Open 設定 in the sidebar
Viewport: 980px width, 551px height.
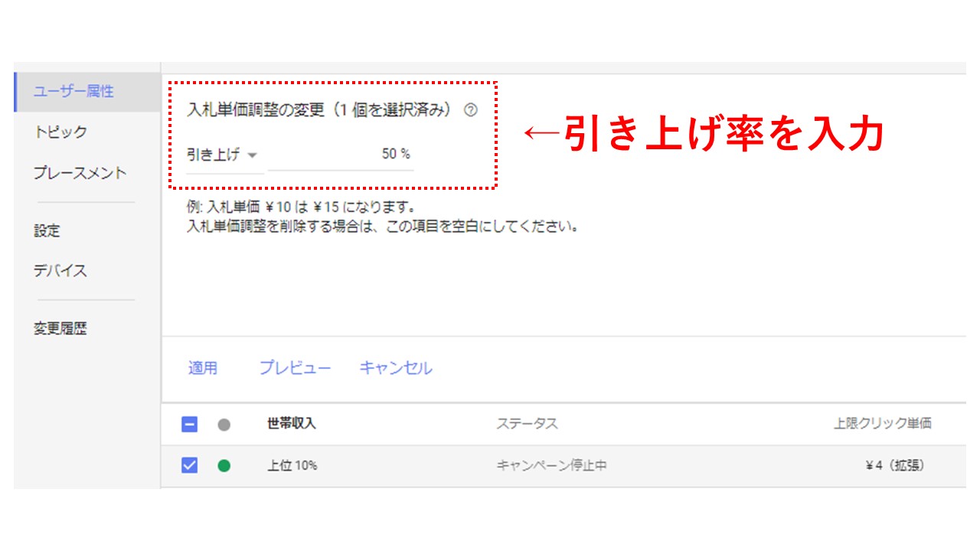coord(47,230)
